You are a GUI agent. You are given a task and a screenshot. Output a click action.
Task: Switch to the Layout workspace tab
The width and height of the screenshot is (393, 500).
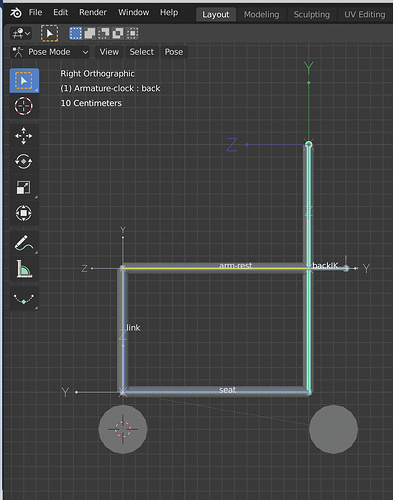pos(216,15)
